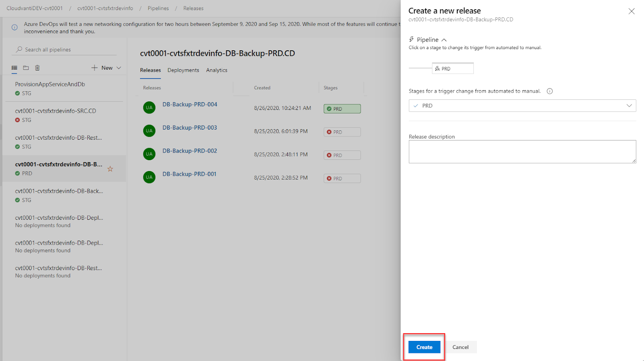Viewport: 644px width, 361px height.
Task: Open the deleted pipelines trash icon
Action: (x=37, y=68)
